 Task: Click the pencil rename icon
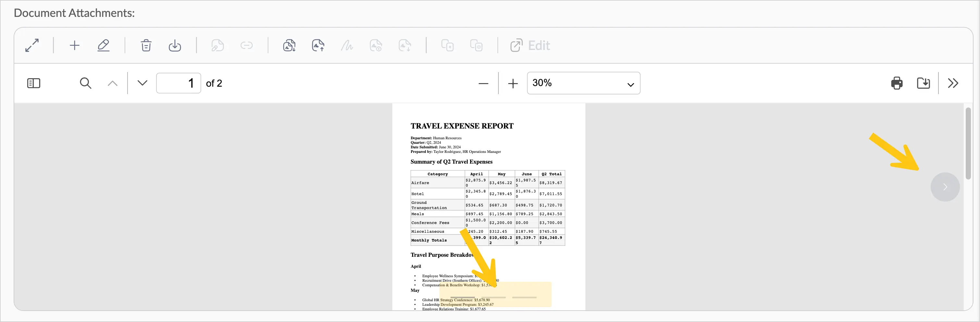(103, 45)
